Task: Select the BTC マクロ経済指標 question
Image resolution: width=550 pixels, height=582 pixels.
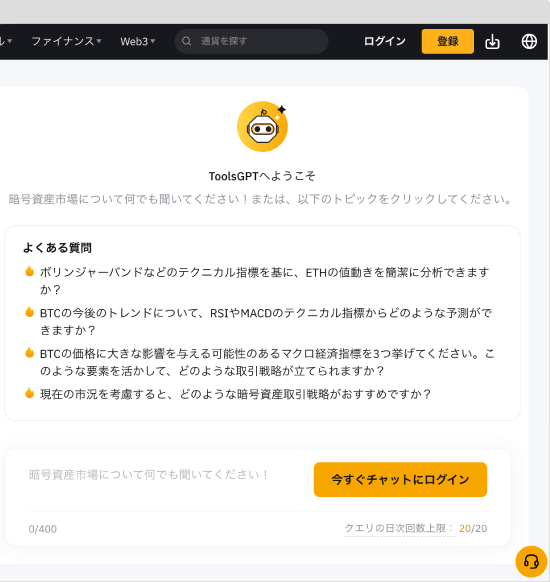Action: coord(267,362)
